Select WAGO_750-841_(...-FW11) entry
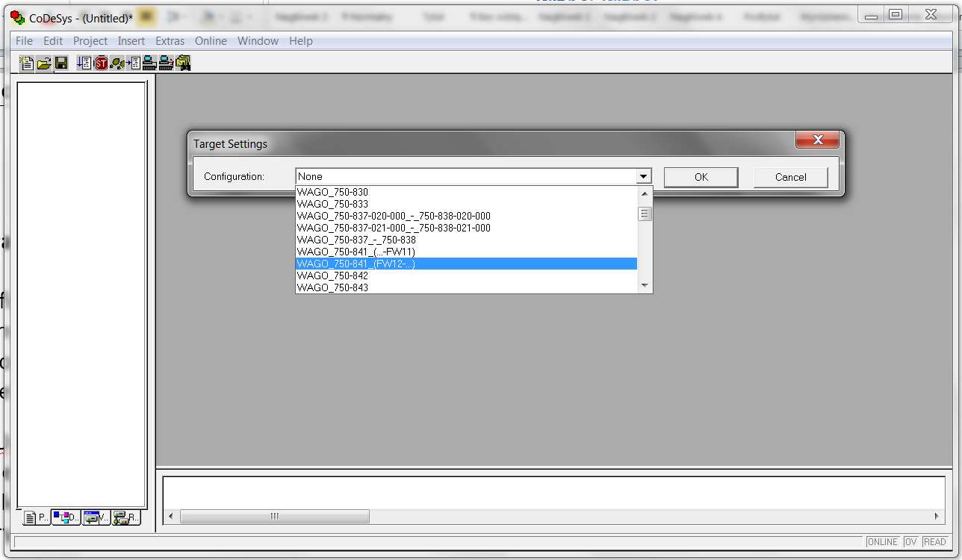 tap(466, 252)
